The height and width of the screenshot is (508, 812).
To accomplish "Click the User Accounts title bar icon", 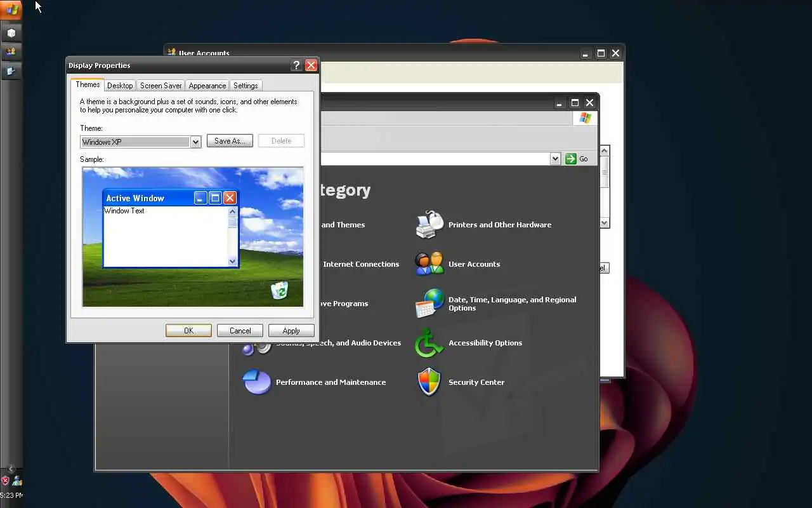I will 172,53.
